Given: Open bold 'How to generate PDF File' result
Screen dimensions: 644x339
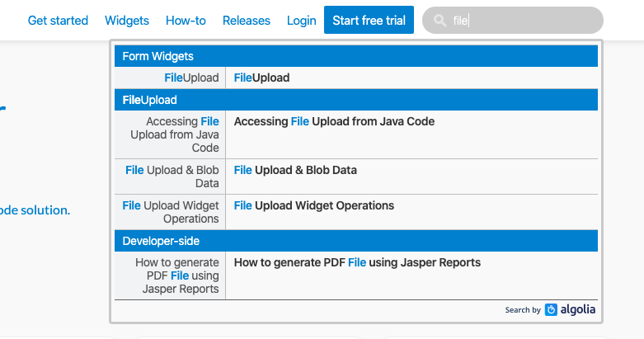Looking at the screenshot, I should pos(357,263).
